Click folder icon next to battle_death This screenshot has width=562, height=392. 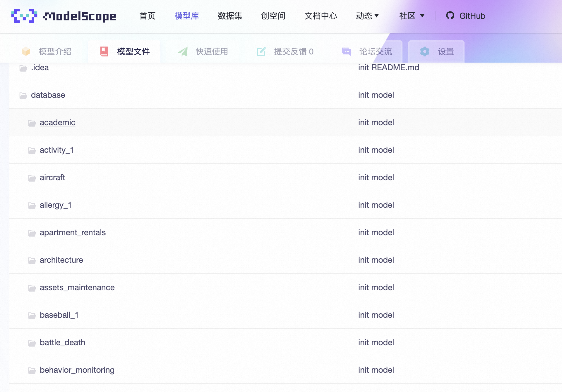tap(32, 343)
